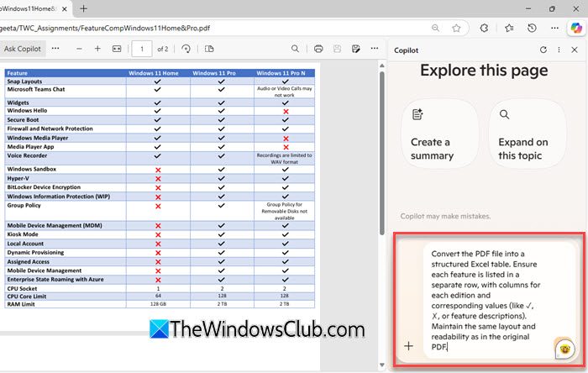Open new browser tab with plus button
Image resolution: width=588 pixels, height=373 pixels.
point(84,8)
